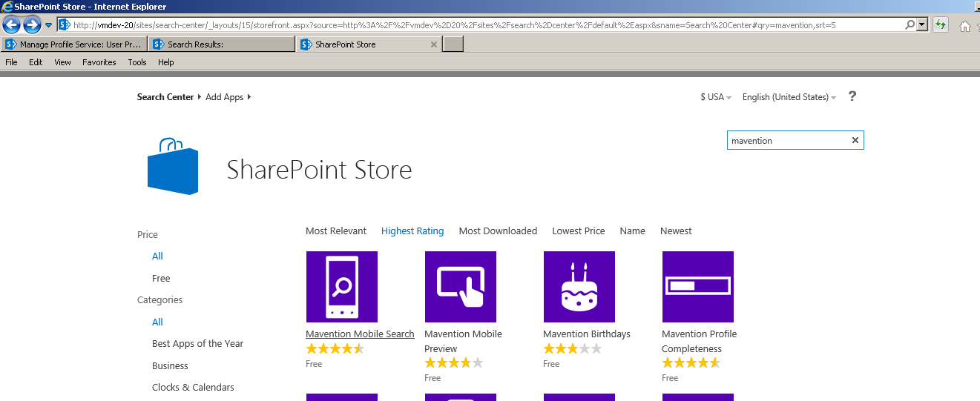Image resolution: width=980 pixels, height=401 pixels.
Task: Filter by Free price
Action: point(161,279)
